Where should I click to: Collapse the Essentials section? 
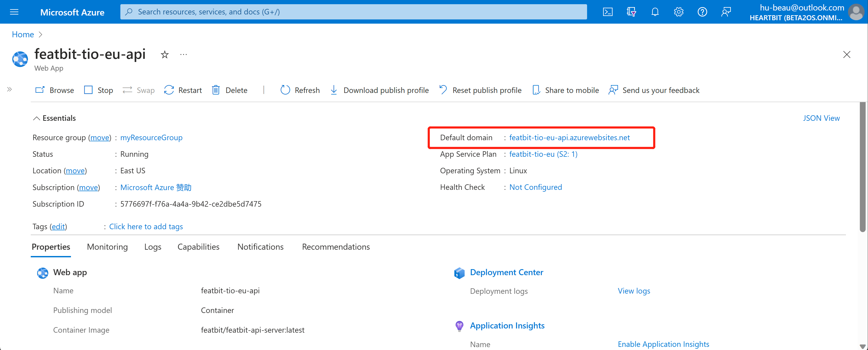click(x=54, y=118)
